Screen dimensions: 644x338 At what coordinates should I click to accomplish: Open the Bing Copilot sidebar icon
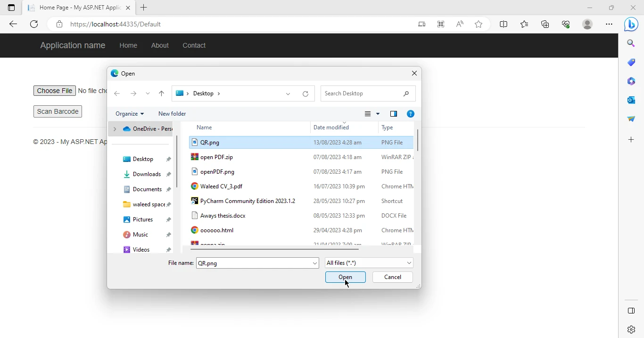tap(631, 25)
